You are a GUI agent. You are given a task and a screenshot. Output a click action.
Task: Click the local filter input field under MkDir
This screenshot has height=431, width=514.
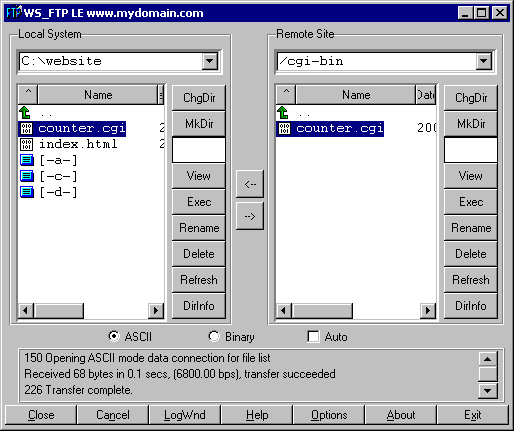tap(199, 150)
